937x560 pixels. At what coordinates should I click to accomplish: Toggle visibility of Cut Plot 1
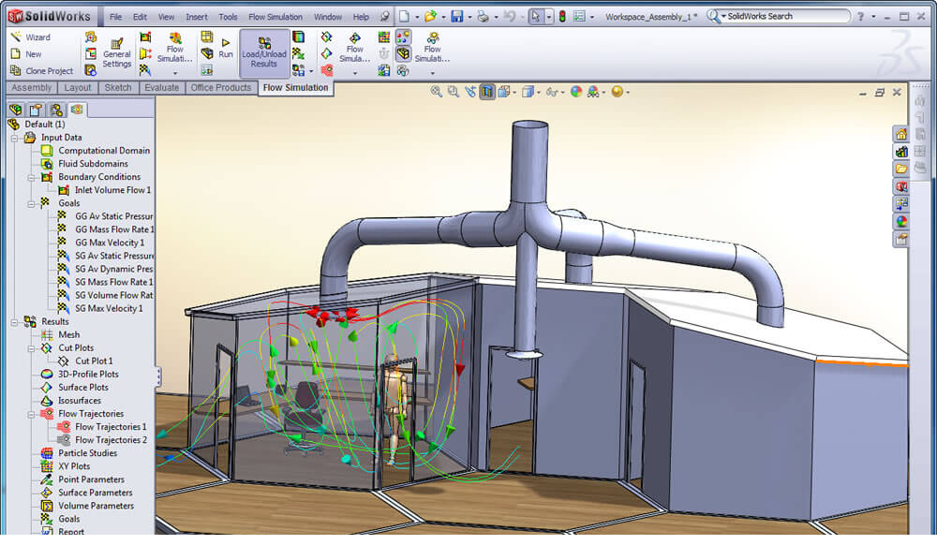point(98,361)
